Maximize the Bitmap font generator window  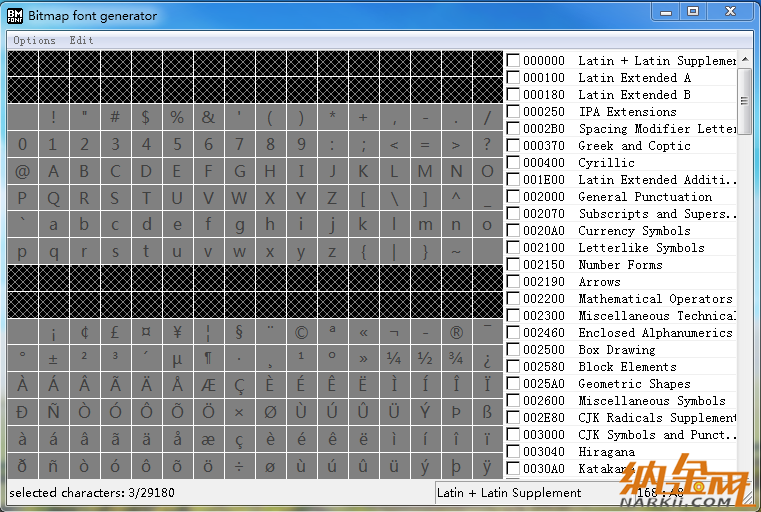coord(693,12)
